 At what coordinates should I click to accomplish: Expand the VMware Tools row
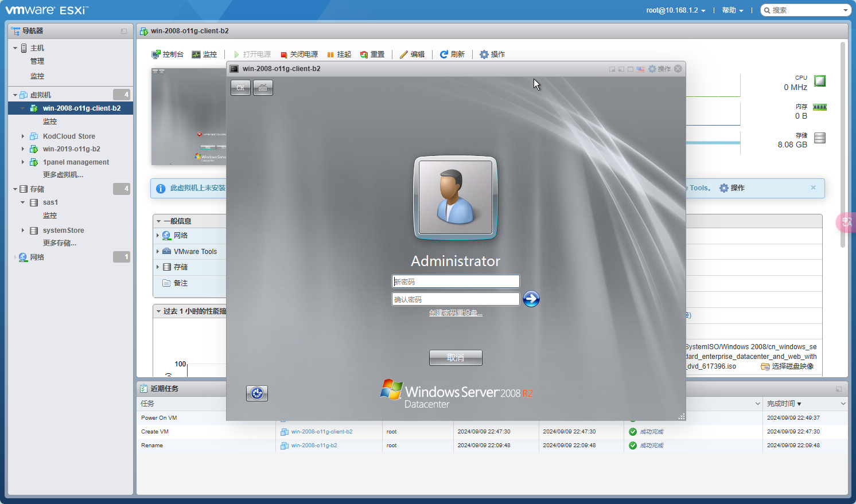coord(158,251)
